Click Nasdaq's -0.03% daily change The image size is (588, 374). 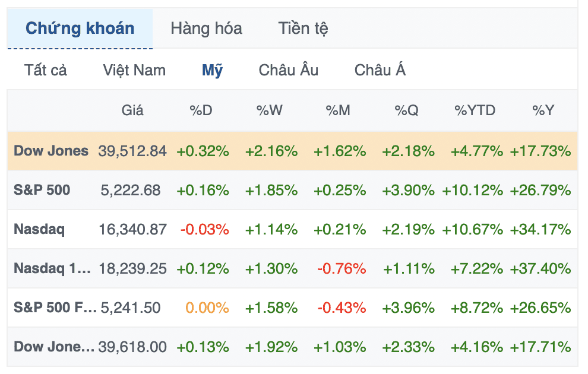point(205,229)
